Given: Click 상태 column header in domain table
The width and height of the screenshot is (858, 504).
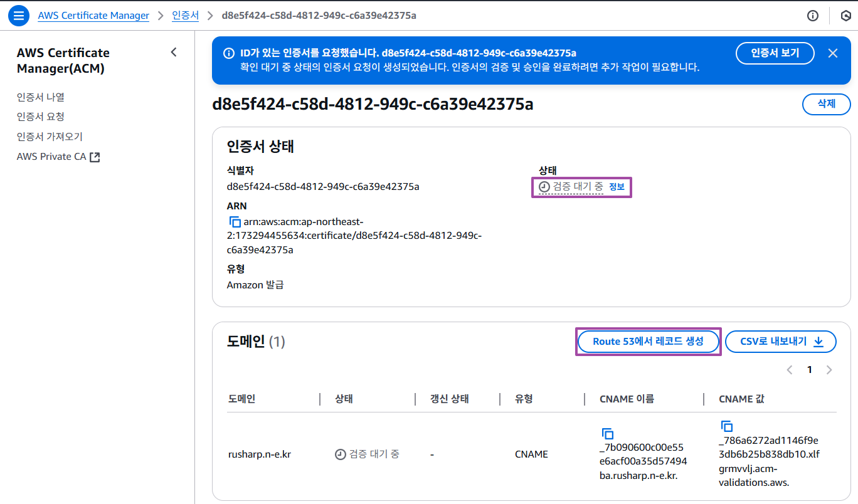Looking at the screenshot, I should (x=344, y=399).
